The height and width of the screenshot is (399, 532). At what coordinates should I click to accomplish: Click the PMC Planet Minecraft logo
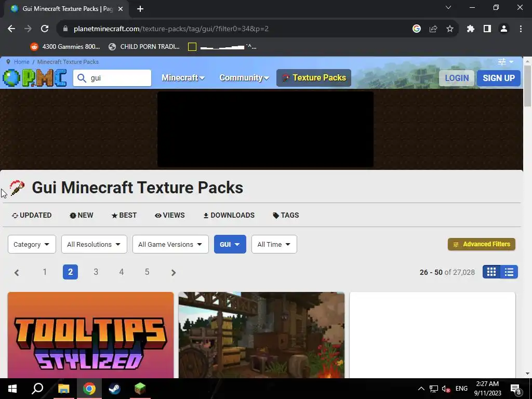[x=35, y=78]
